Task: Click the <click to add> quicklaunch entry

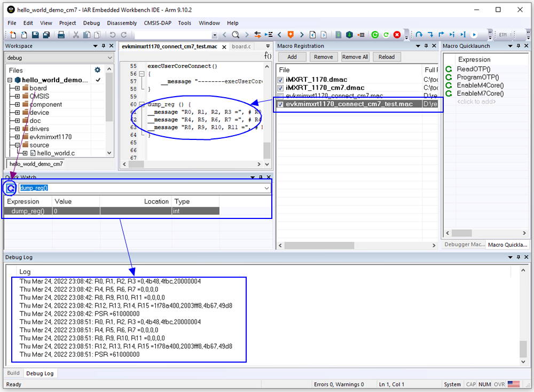Action: coord(476,102)
